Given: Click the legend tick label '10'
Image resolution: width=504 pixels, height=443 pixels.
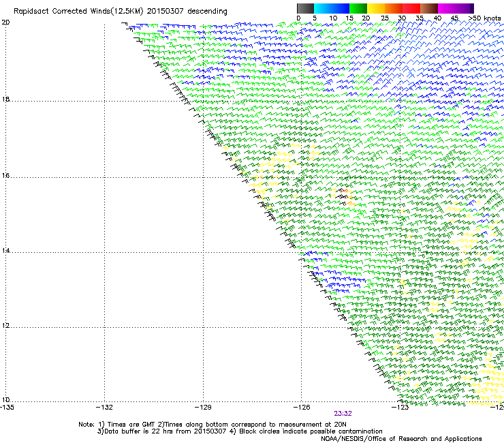Looking at the screenshot, I should [333, 18].
